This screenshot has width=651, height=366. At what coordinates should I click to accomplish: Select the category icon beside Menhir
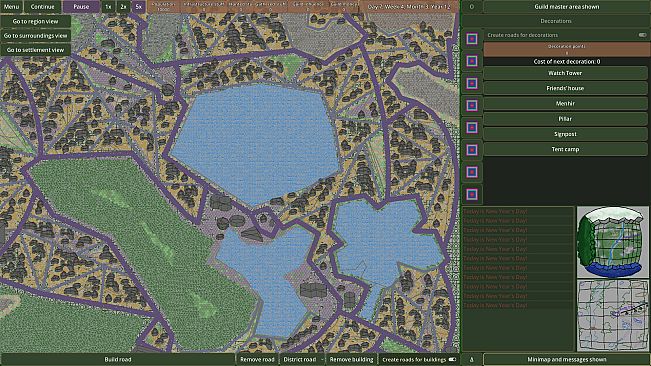472,105
